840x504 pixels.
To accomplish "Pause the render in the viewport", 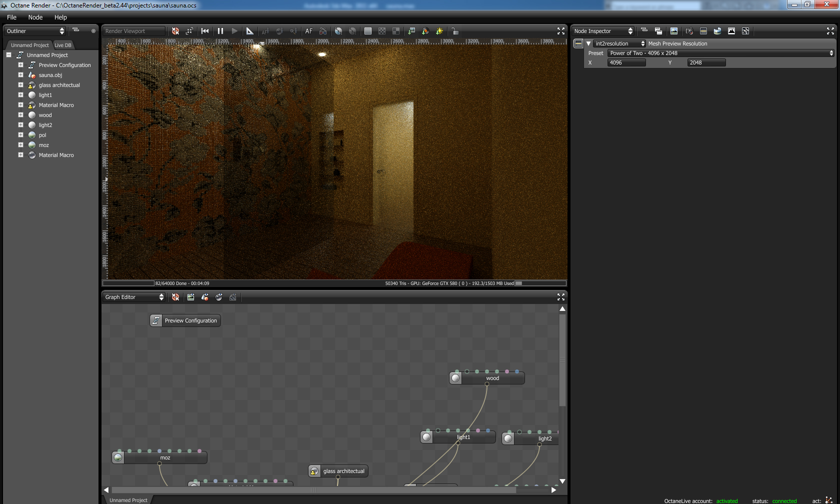I will coord(220,31).
